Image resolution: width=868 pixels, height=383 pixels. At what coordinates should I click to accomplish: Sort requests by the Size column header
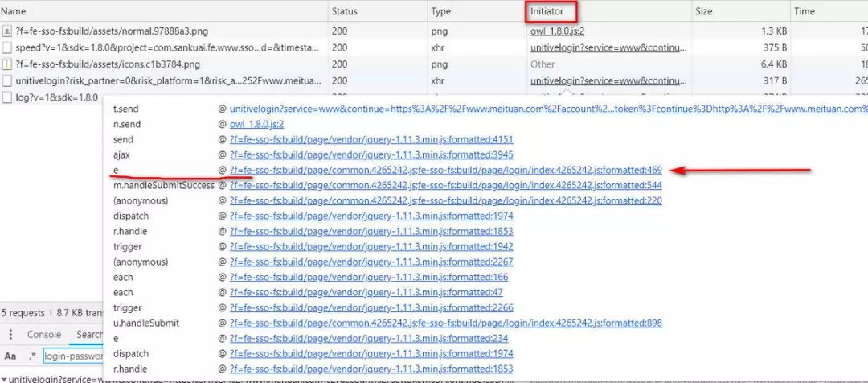[x=741, y=11]
